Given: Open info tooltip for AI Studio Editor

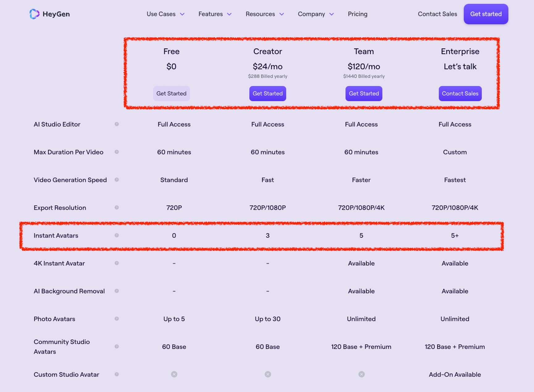Looking at the screenshot, I should pyautogui.click(x=117, y=124).
